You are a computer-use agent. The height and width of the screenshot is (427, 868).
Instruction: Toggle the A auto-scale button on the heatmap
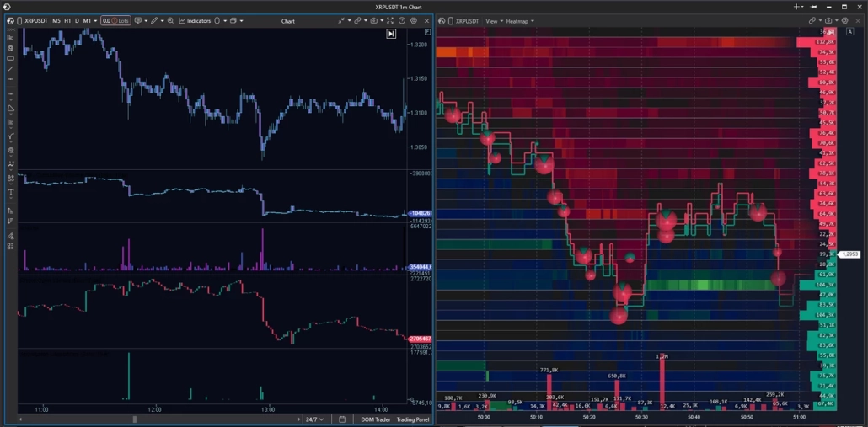(x=849, y=32)
